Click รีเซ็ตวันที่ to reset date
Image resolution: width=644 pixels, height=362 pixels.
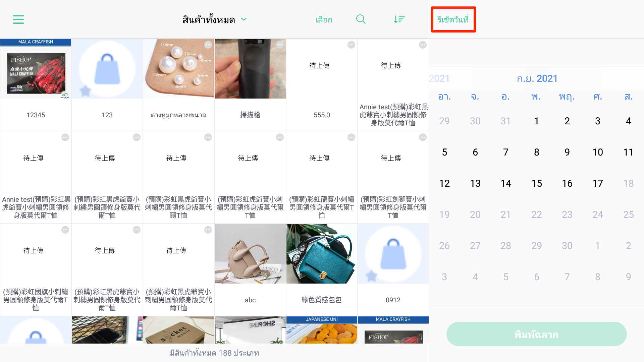[x=453, y=19]
